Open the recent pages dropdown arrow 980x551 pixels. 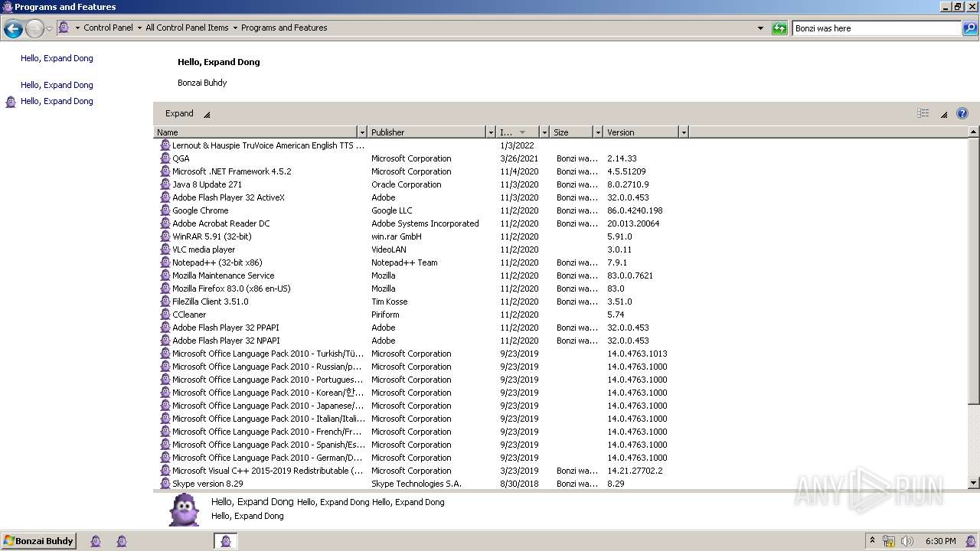tap(49, 29)
